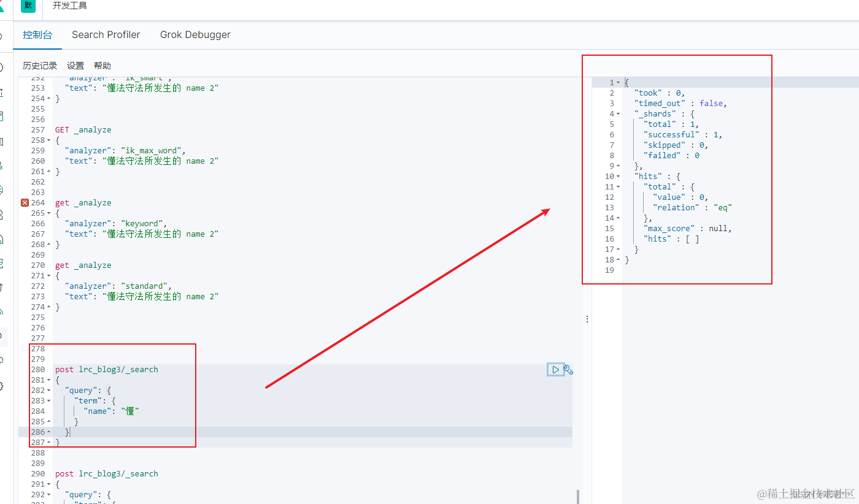Click "skipped" : 0 in the response
Image resolution: width=859 pixels, height=504 pixels.
click(x=676, y=145)
